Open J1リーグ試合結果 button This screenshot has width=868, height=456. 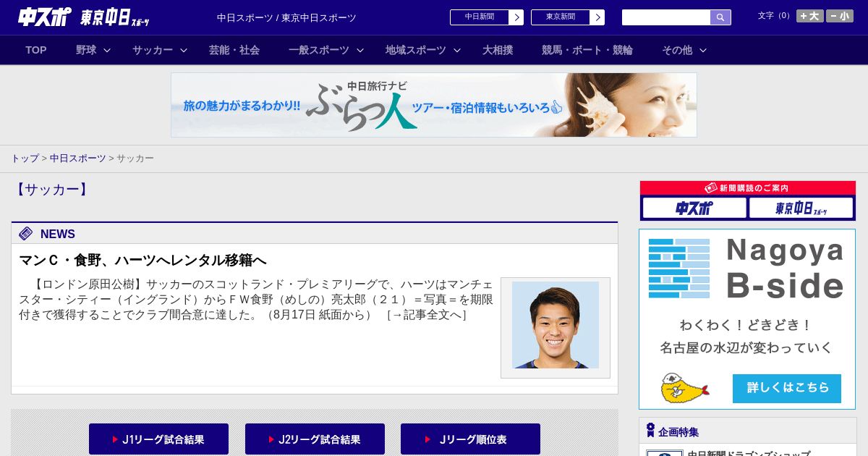click(158, 439)
